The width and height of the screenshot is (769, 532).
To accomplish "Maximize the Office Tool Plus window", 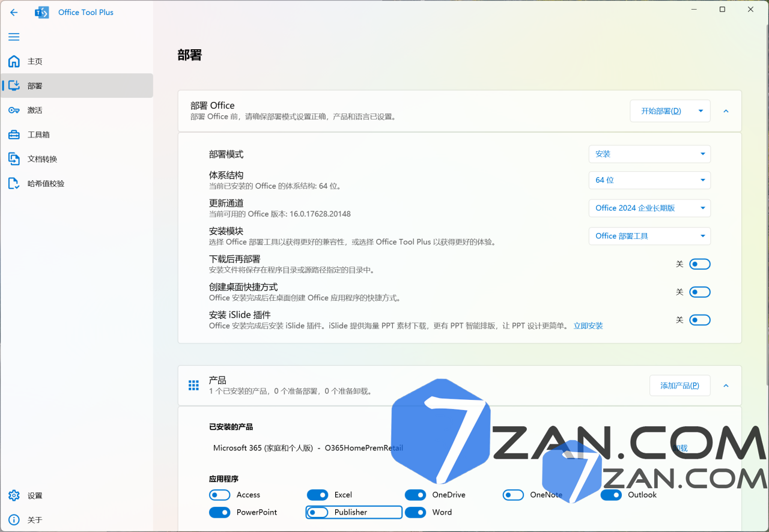I will click(x=722, y=10).
